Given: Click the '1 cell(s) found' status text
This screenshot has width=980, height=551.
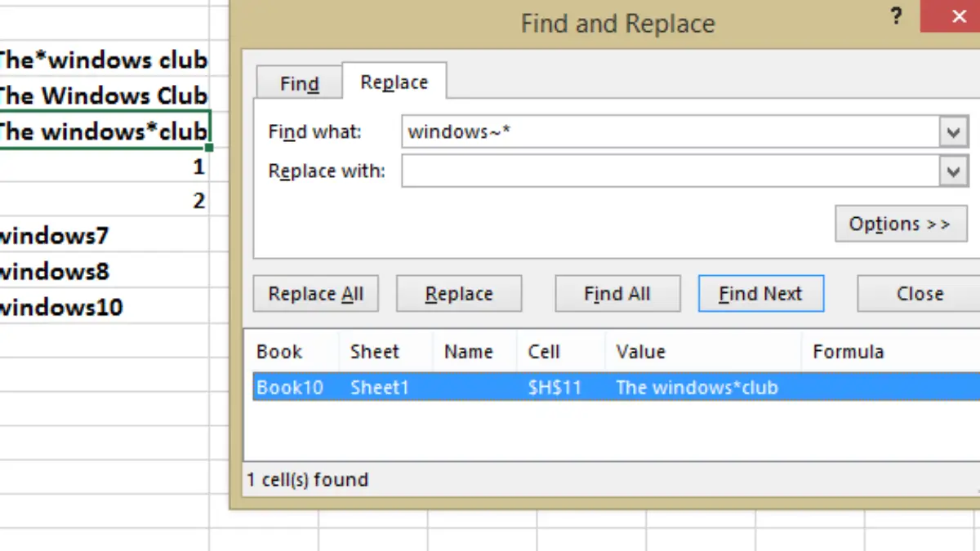Looking at the screenshot, I should [x=308, y=479].
